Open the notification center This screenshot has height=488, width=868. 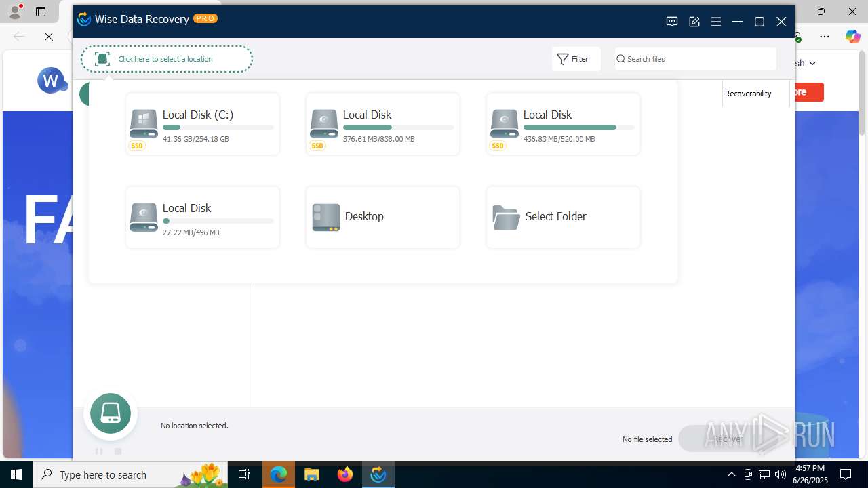(x=846, y=474)
